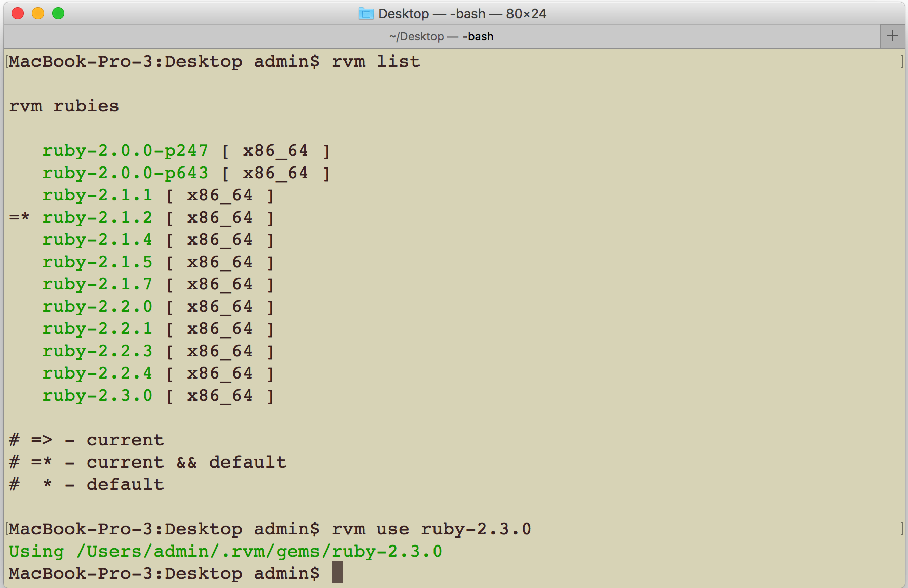Click the 'rvm rubies' header text

point(64,106)
